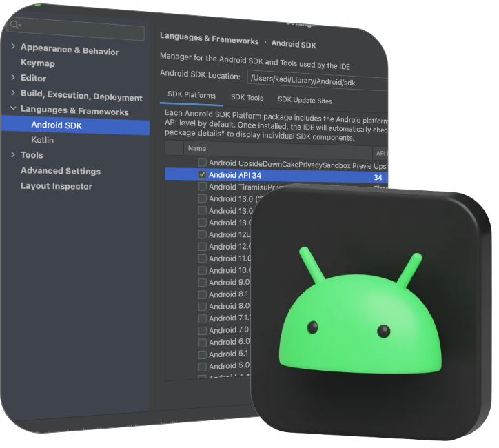Image resolution: width=499 pixels, height=448 pixels.
Task: Open Keymap settings
Action: tap(38, 63)
